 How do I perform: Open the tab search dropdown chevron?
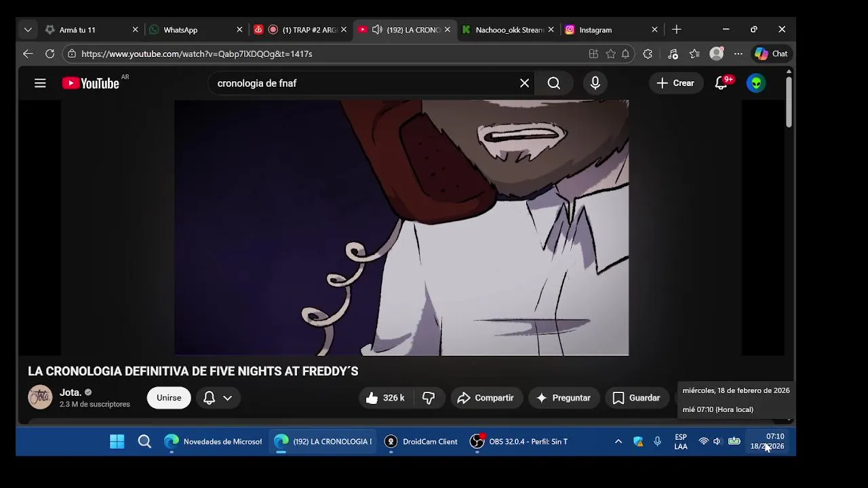tap(28, 30)
